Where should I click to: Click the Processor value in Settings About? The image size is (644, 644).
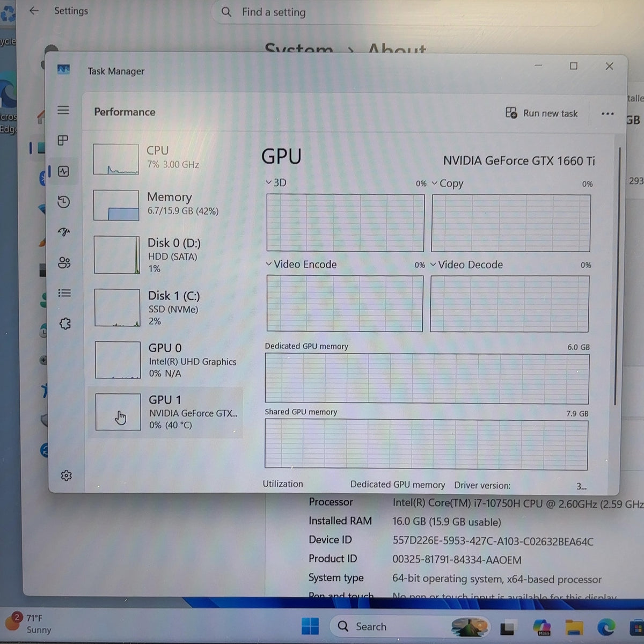point(518,504)
